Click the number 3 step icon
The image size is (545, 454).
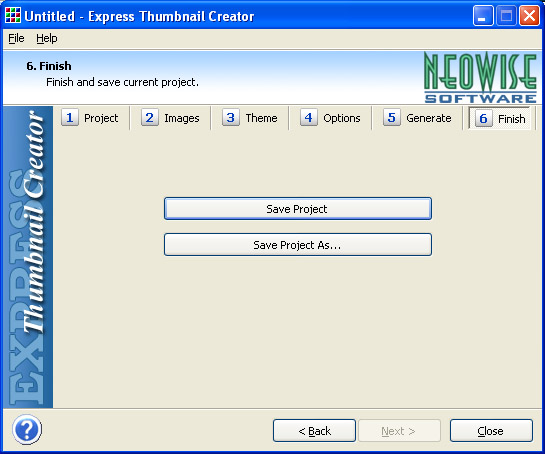pyautogui.click(x=230, y=117)
